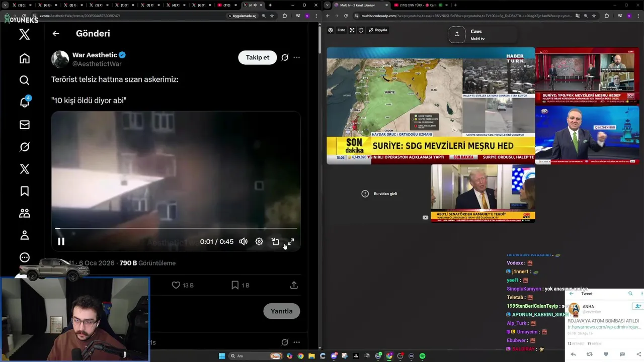
Task: Bookmark this X page with the star
Action: [272, 16]
